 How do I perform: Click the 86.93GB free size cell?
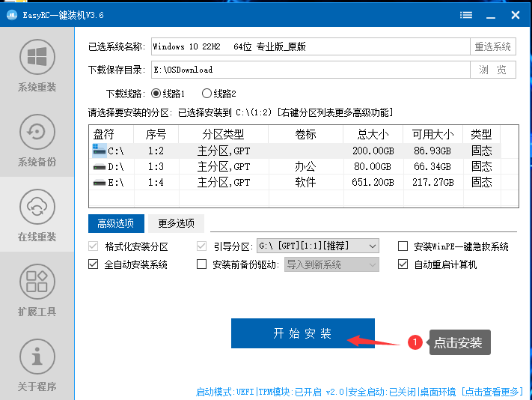[433, 151]
